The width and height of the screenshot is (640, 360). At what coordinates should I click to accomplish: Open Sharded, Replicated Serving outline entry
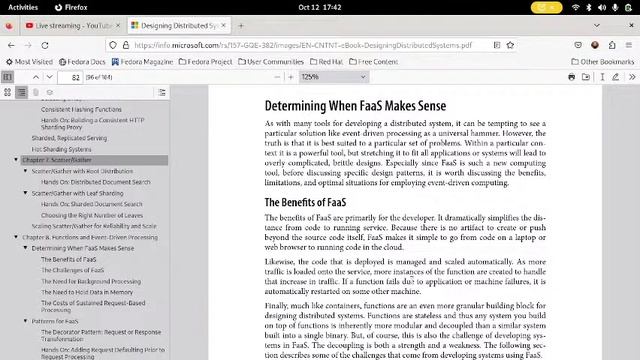tap(69, 138)
